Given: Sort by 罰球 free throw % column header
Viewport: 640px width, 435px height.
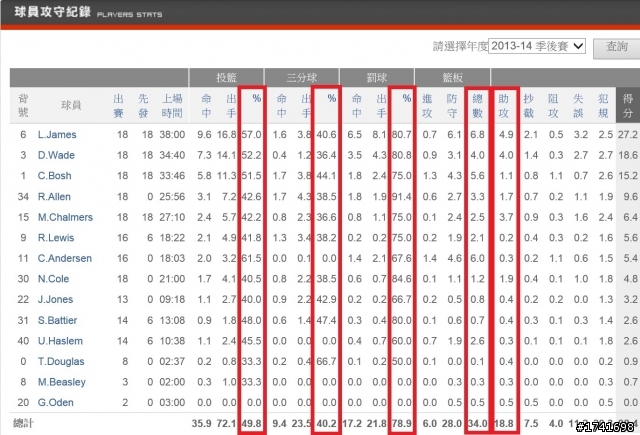Looking at the screenshot, I should tap(407, 98).
